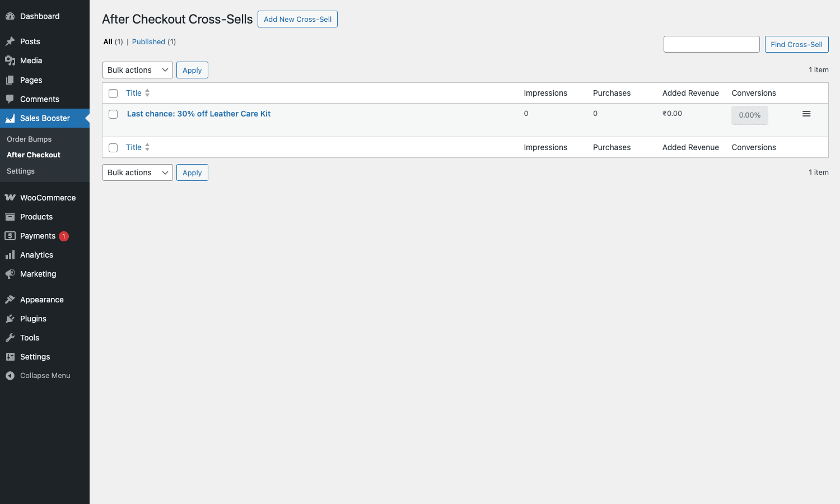Image resolution: width=840 pixels, height=504 pixels.
Task: Show All cross-sells filter
Action: (108, 41)
